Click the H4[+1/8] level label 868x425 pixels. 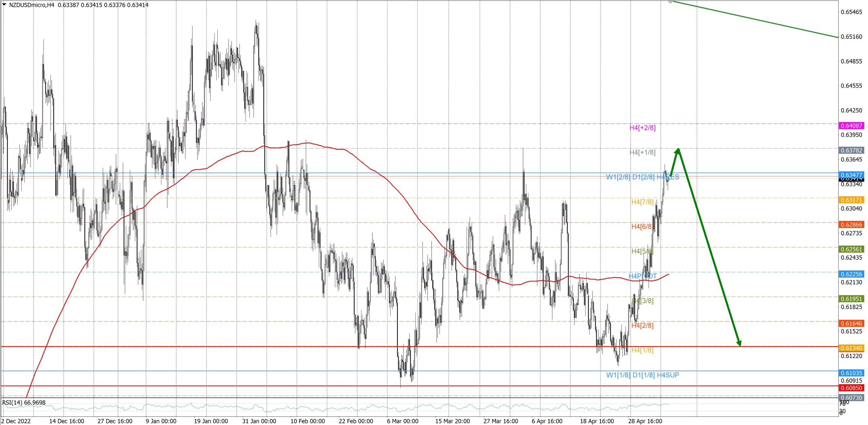click(642, 152)
